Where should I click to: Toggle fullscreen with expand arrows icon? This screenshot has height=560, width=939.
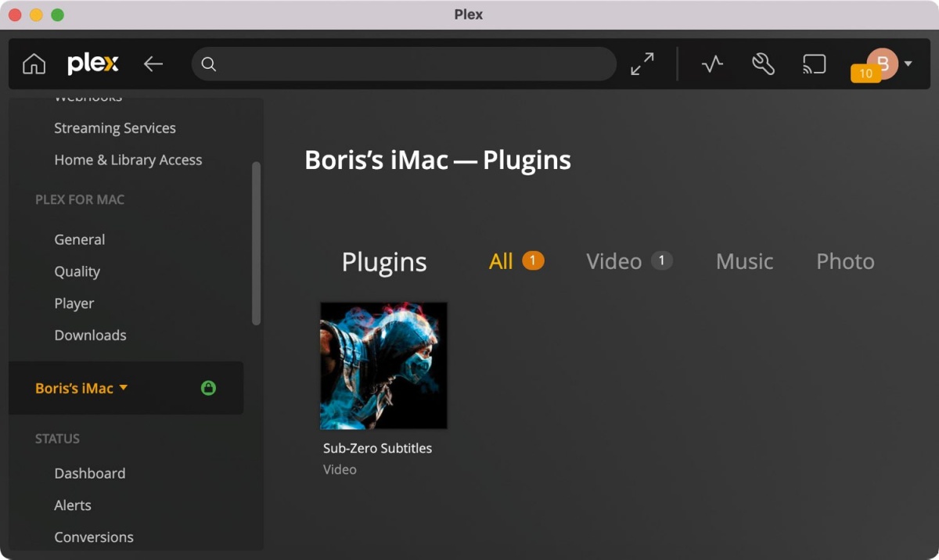(642, 64)
